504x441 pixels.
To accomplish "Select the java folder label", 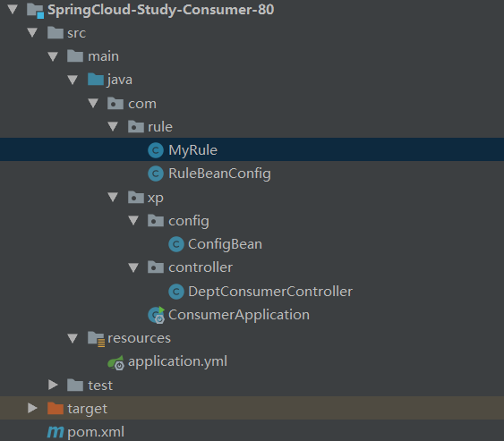I will [120, 80].
